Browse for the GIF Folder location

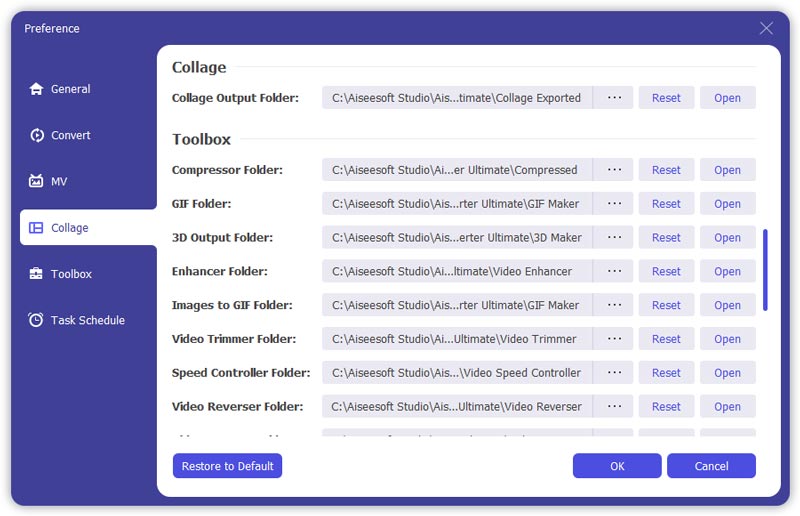(614, 204)
